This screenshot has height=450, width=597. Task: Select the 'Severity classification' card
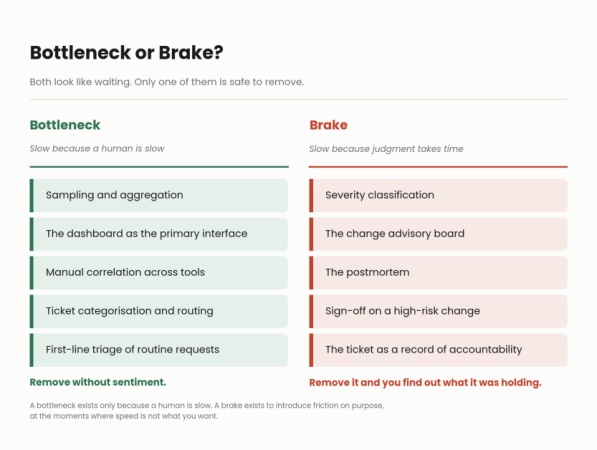[438, 195]
